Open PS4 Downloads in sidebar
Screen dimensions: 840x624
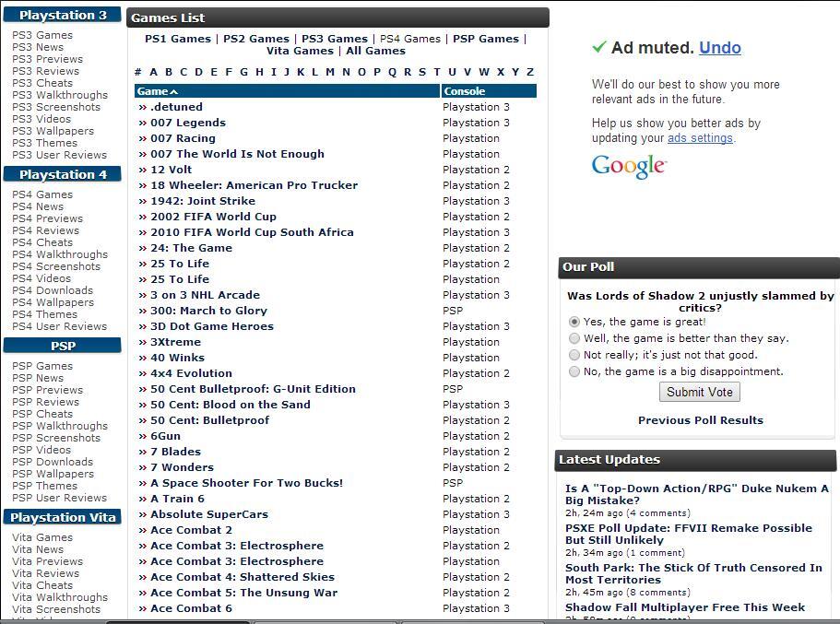(x=53, y=290)
